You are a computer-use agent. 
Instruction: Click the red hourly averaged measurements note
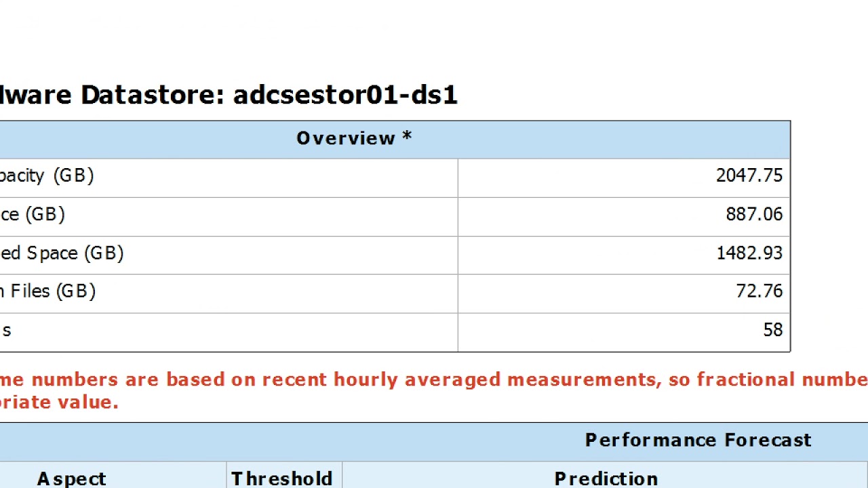[x=434, y=390]
